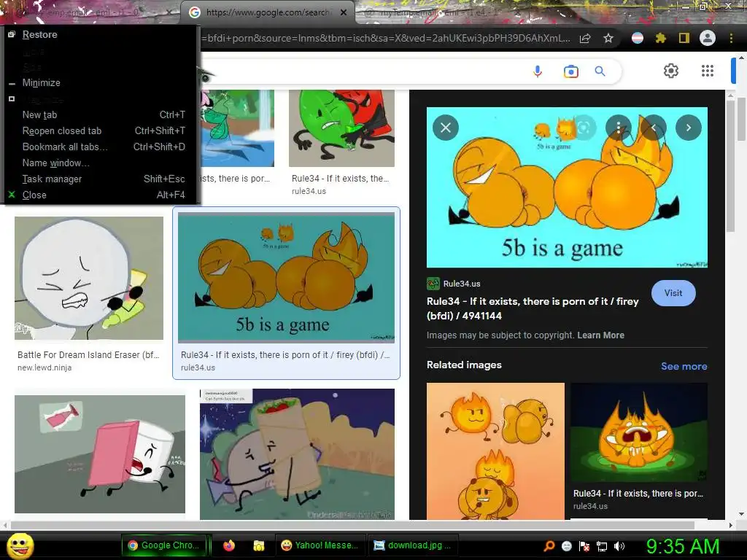Search inside image with preview Lens icon
The height and width of the screenshot is (560, 747).
(584, 128)
